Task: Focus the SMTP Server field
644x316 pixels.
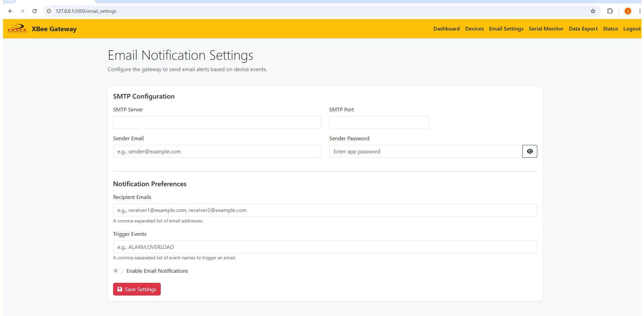Action: (x=217, y=122)
